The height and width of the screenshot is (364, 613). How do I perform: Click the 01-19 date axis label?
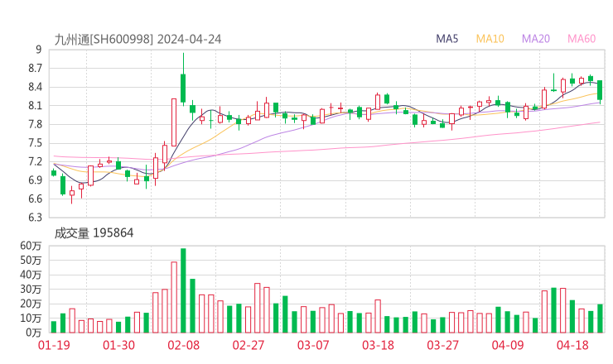pyautogui.click(x=54, y=345)
